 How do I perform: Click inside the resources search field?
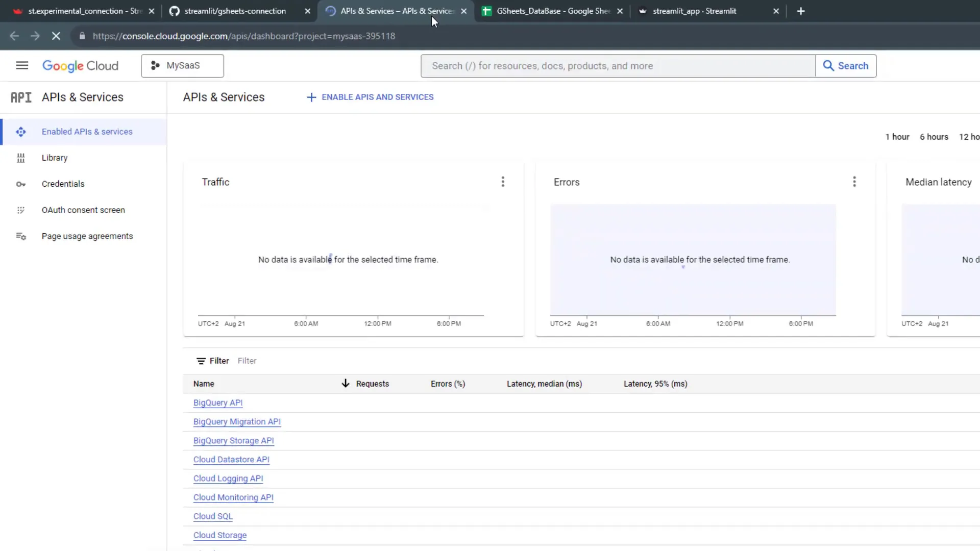612,66
